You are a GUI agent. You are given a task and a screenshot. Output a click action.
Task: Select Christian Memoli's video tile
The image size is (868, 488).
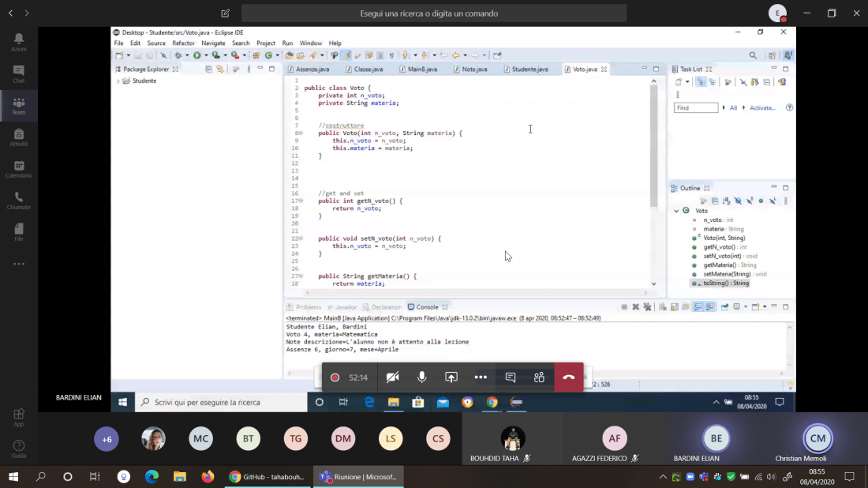click(817, 439)
